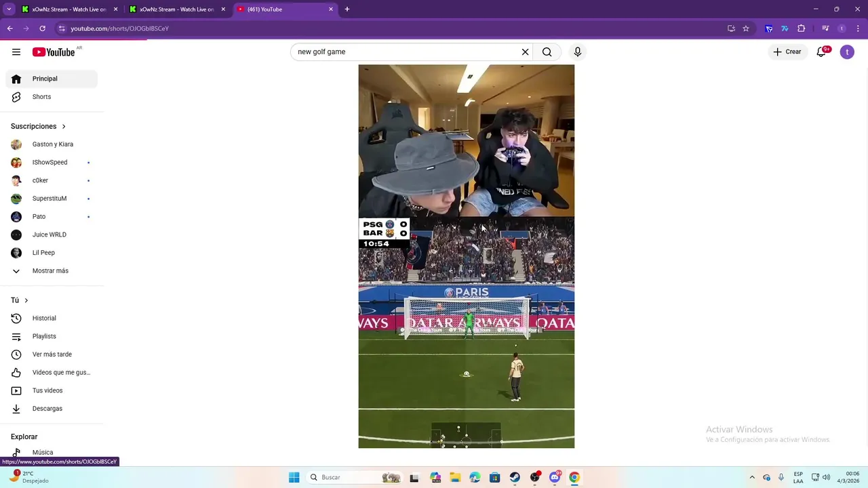
Task: Open File Explorer from taskbar
Action: pyautogui.click(x=455, y=477)
